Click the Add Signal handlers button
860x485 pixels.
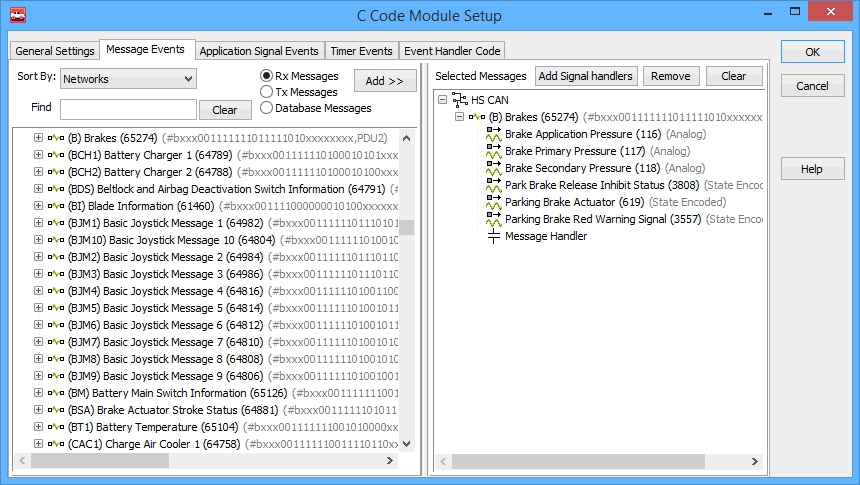click(585, 76)
